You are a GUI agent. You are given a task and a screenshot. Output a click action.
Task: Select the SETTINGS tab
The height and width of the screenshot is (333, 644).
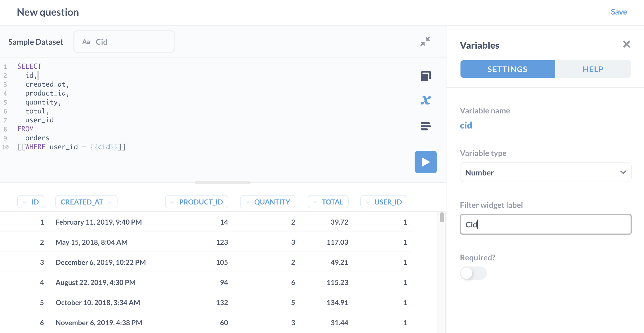(507, 69)
